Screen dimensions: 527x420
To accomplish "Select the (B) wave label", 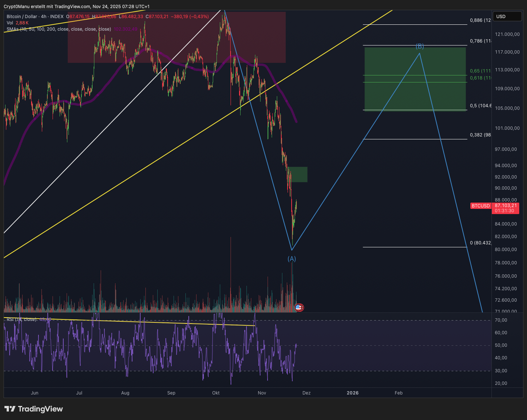I will [x=419, y=47].
